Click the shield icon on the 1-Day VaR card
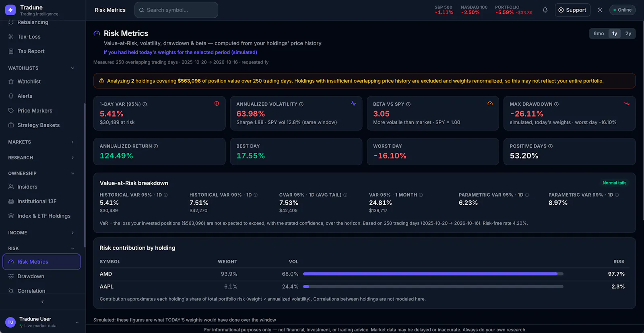 217,104
